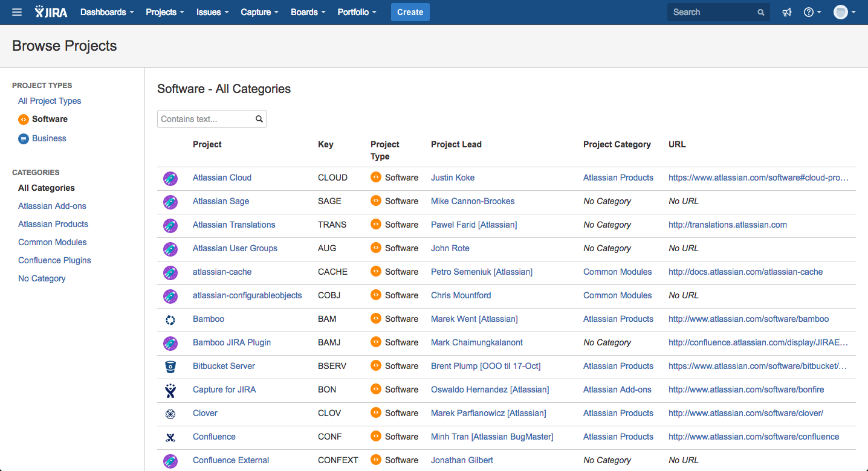Click the Atlassian Translations project avatar
Image resolution: width=868 pixels, height=471 pixels.
coord(170,225)
